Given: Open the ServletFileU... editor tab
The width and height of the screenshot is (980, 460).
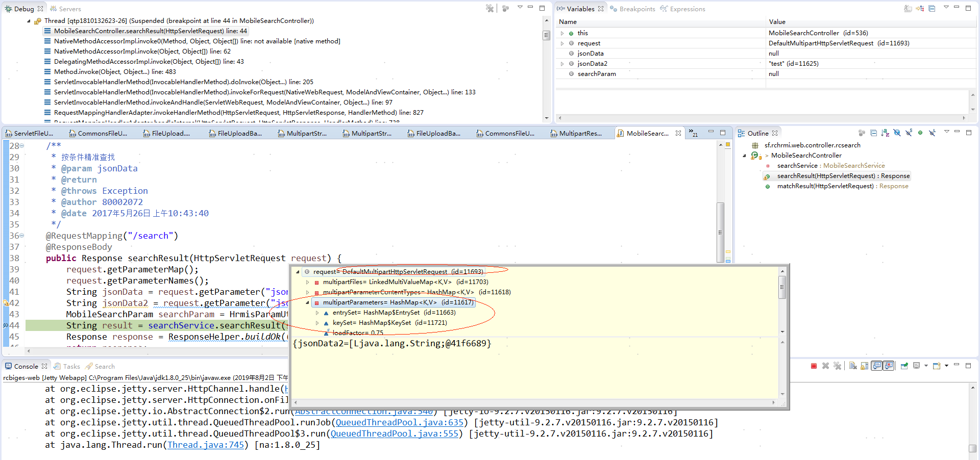Looking at the screenshot, I should point(29,134).
